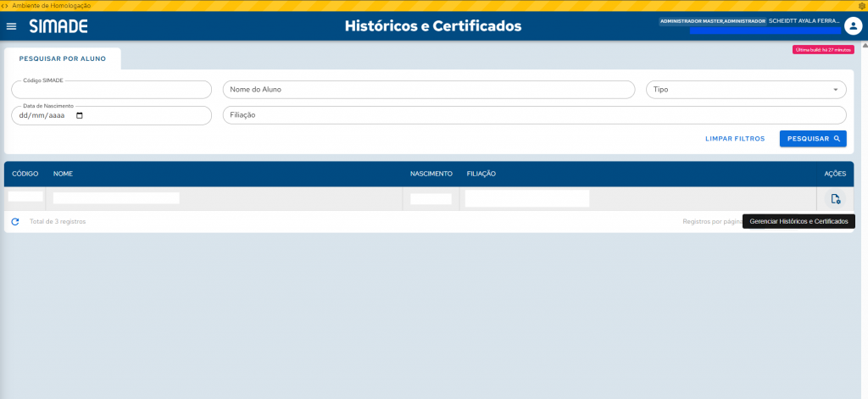Open the hamburger navigation menu
Screen dimensions: 868x399
[x=11, y=26]
